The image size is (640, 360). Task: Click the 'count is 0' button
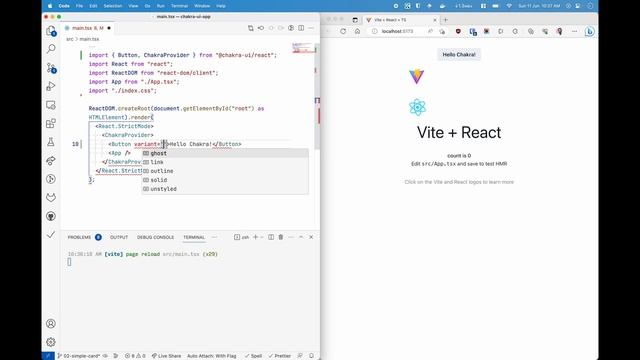click(x=459, y=156)
